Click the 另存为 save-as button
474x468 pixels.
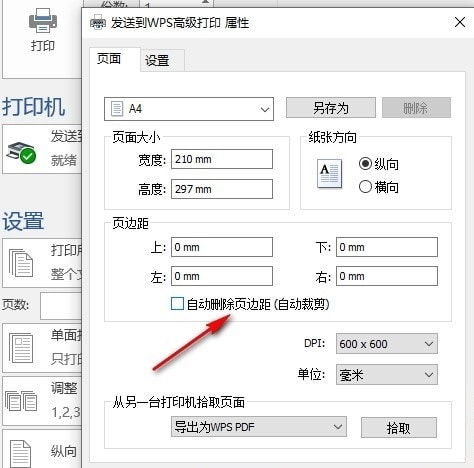click(331, 108)
